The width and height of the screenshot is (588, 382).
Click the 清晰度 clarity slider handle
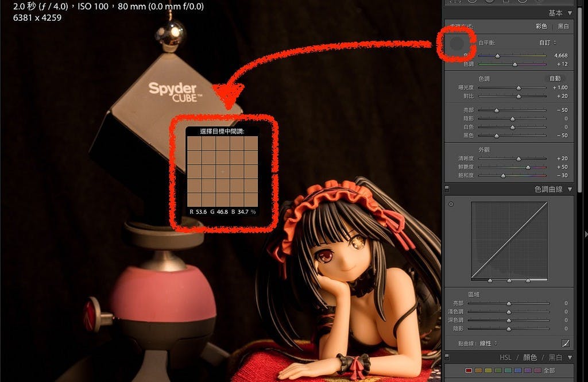pyautogui.click(x=519, y=159)
